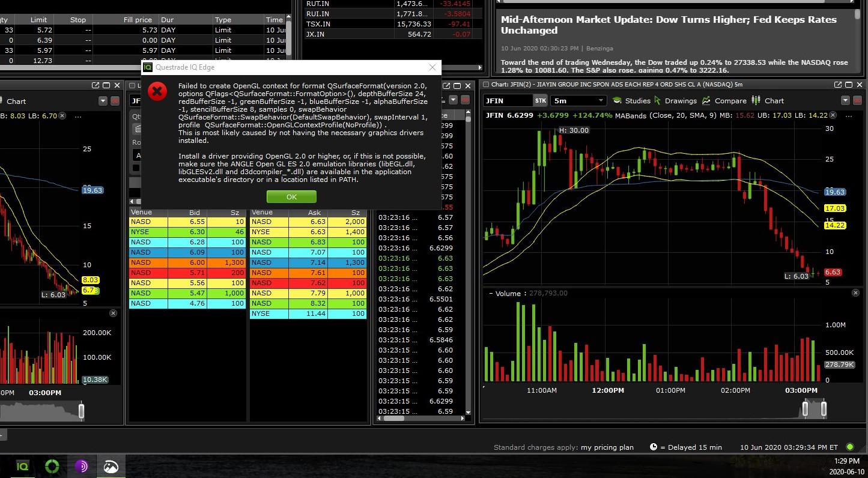Viewport: 868px width, 478px height.
Task: Maximize the Time & Sales panel
Action: tap(457, 86)
